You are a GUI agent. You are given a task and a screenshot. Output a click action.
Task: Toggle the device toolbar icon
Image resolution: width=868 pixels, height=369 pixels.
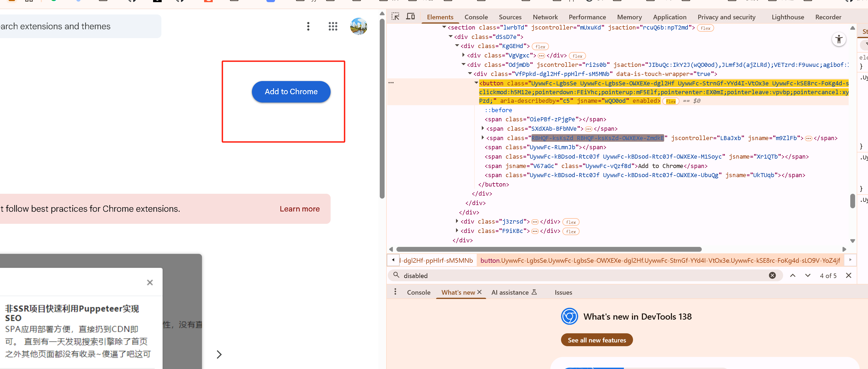(x=410, y=16)
